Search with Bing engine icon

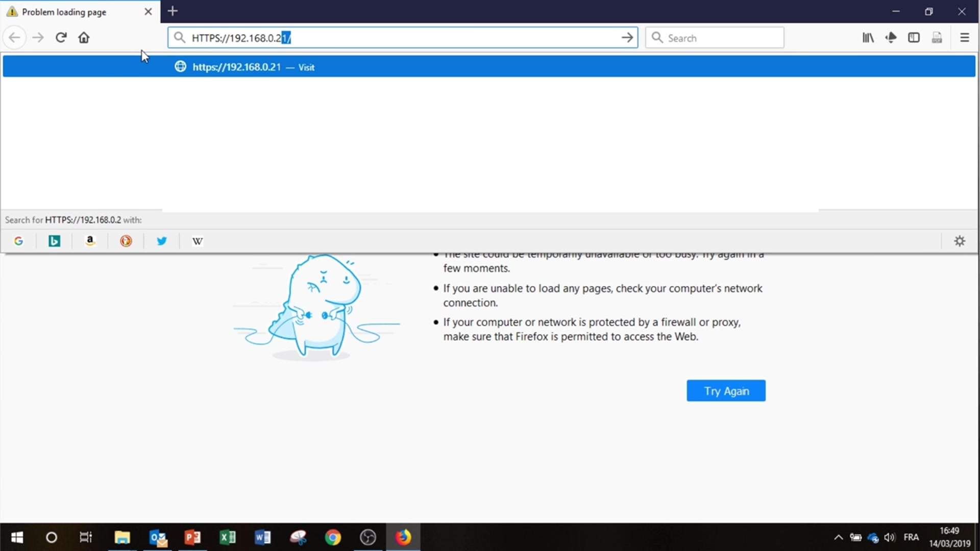pos(54,241)
